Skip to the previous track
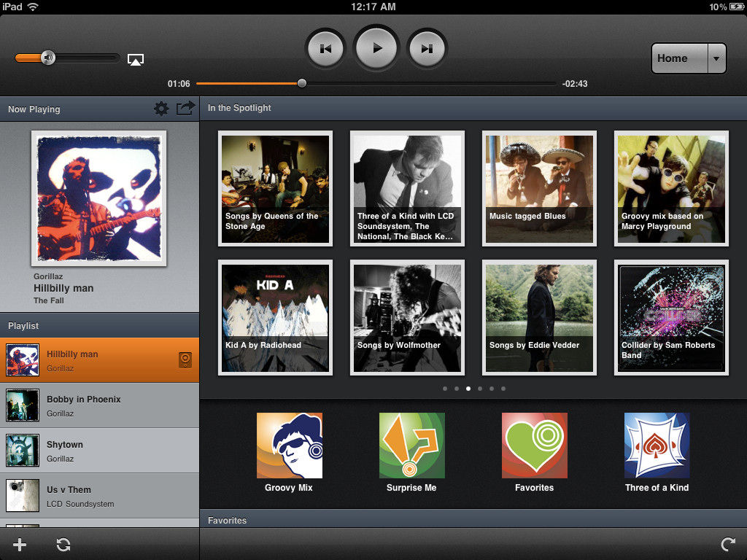This screenshot has width=747, height=560. point(326,49)
